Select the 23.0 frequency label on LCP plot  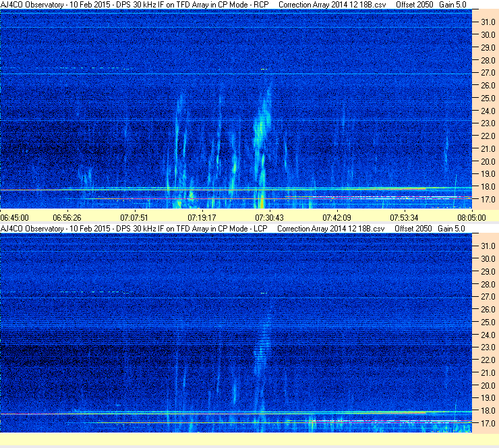tap(488, 347)
